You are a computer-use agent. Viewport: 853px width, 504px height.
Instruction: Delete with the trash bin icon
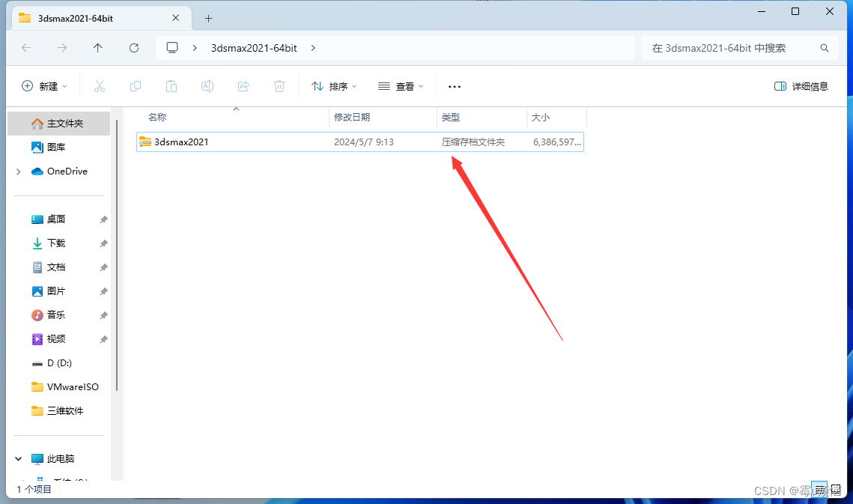click(279, 86)
